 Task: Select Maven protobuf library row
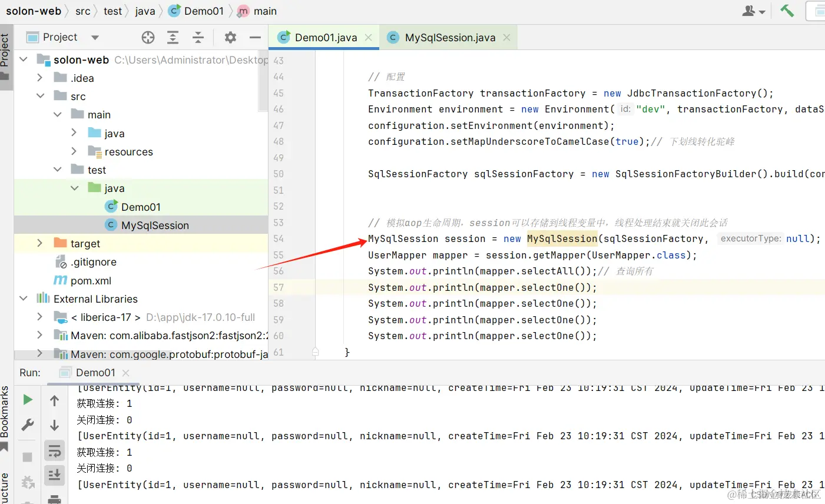(141, 354)
